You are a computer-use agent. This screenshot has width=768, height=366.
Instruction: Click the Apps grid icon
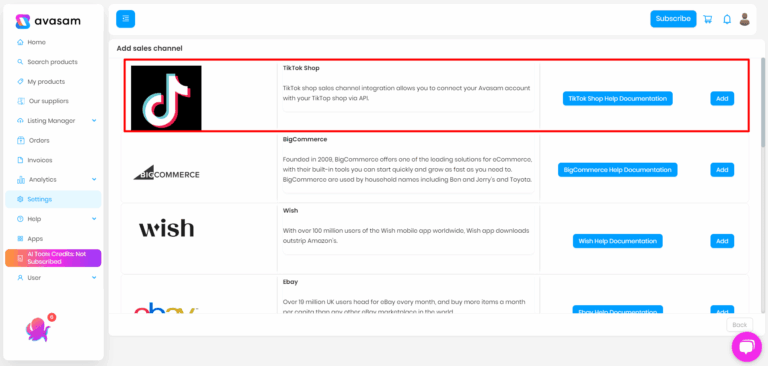click(20, 239)
